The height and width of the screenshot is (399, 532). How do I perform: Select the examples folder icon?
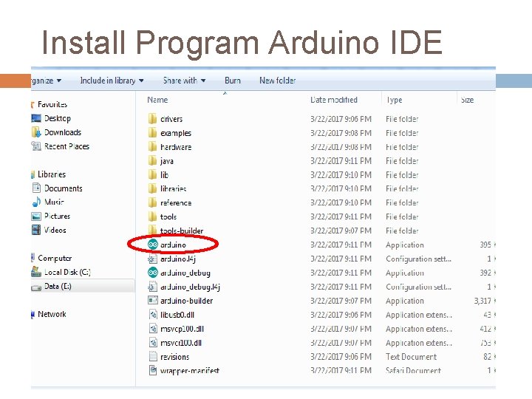[x=153, y=133]
